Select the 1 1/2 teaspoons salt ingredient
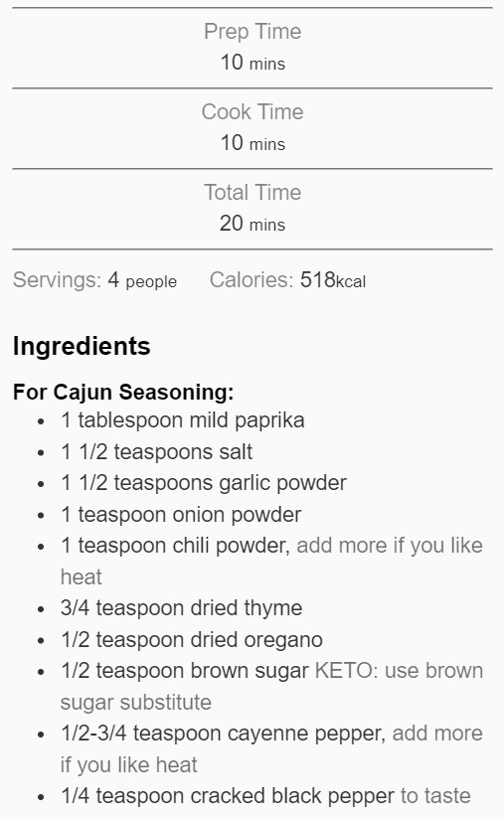This screenshot has width=504, height=820. tap(156, 452)
